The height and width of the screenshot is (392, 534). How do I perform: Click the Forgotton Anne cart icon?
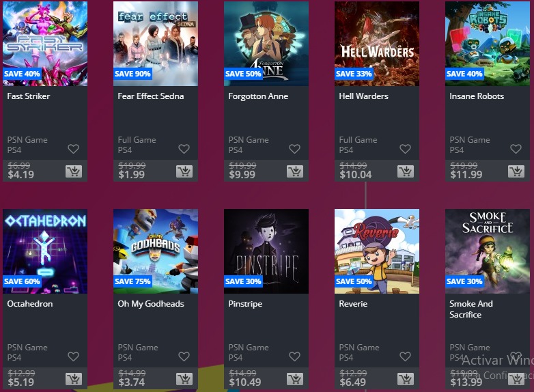(x=295, y=171)
